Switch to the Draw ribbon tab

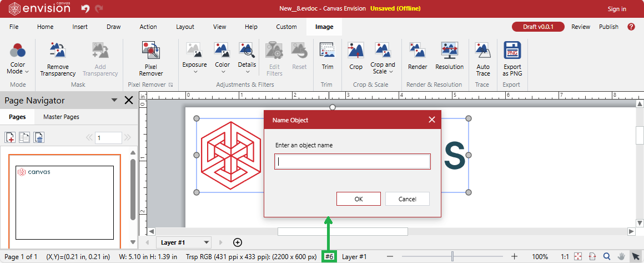[114, 27]
